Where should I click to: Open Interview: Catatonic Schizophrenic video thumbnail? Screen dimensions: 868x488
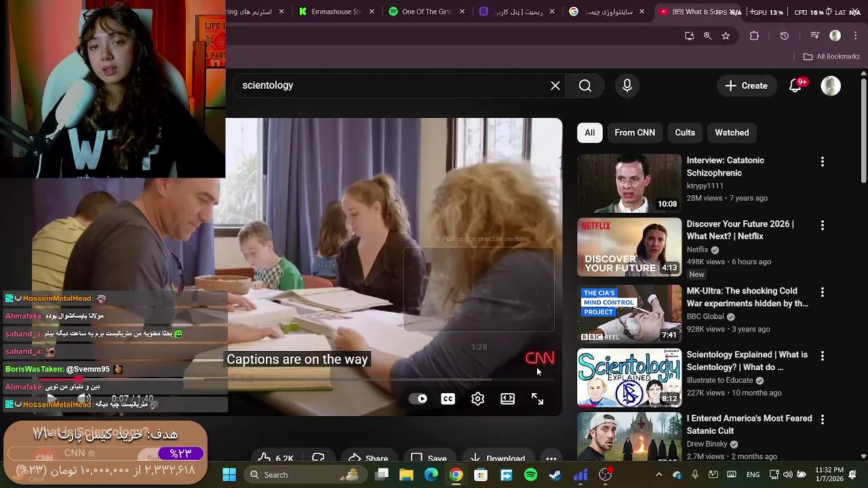pos(629,183)
